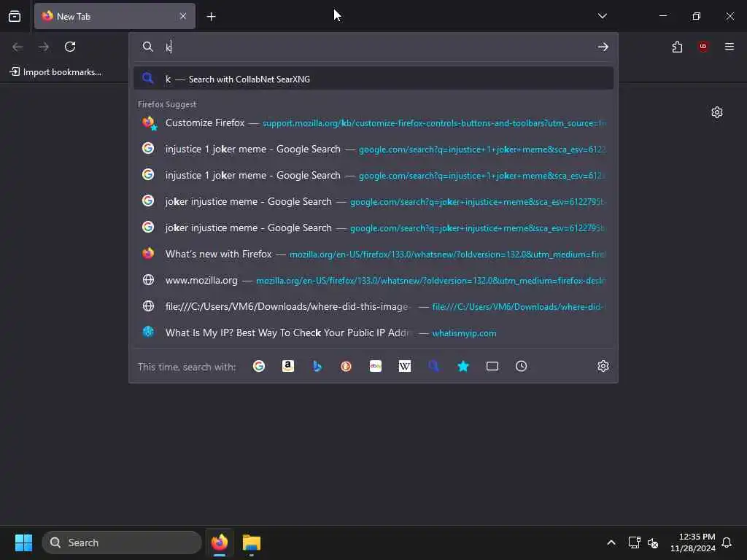Screen dimensions: 747x560
Task: Click the whatismyip.com link text
Action: pos(464,333)
